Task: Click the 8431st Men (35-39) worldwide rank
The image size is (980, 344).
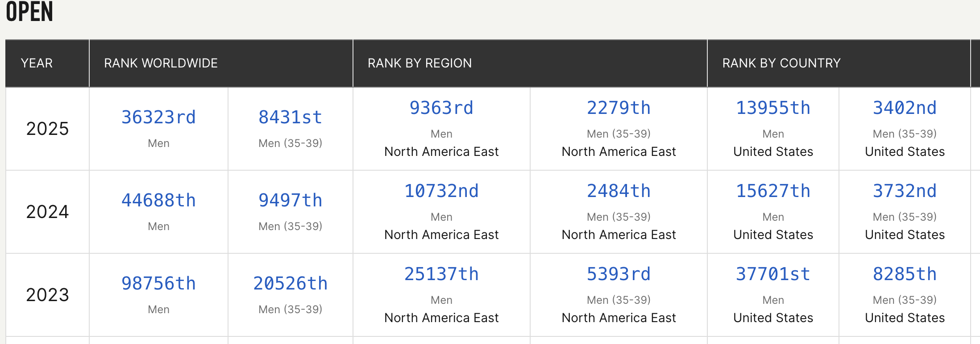Action: coord(290,117)
